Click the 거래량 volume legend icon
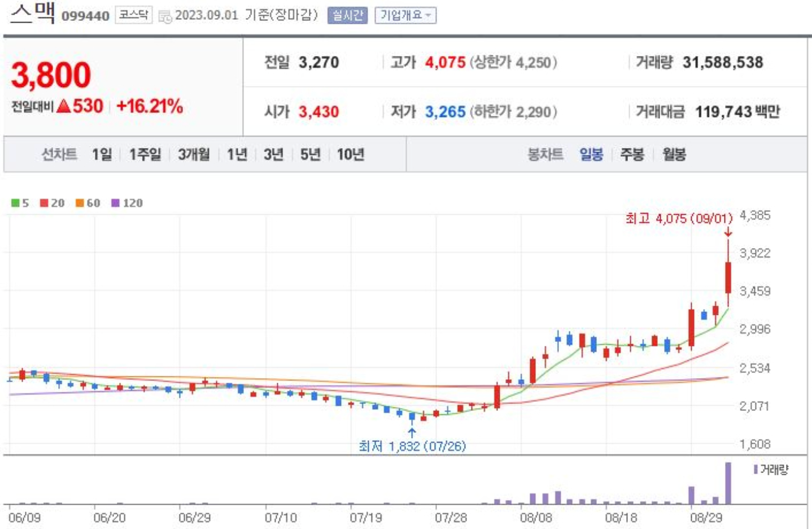 756,469
